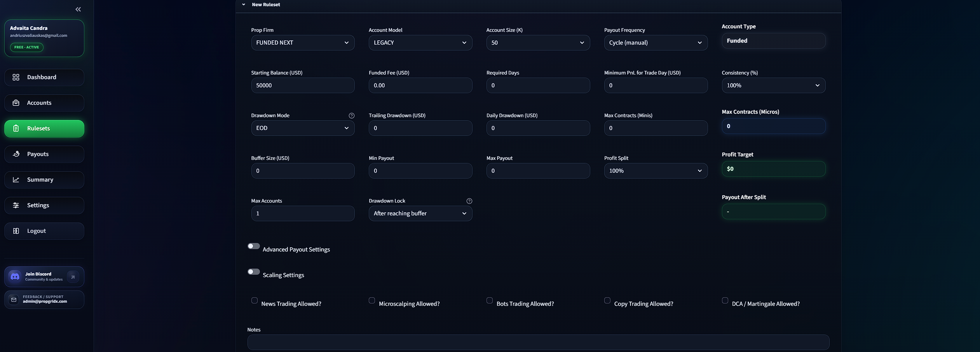
Task: Open Drawdown Mode dropdown EOD
Action: coord(303,128)
